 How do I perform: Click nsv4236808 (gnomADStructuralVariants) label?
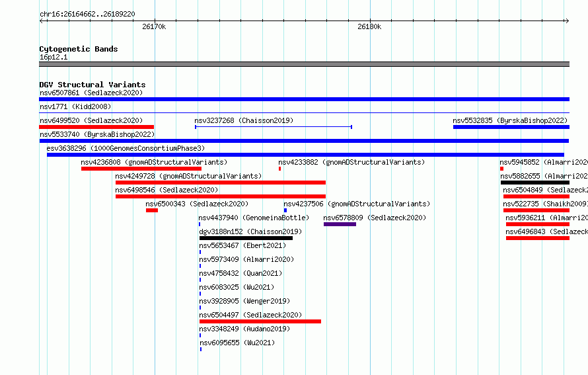click(154, 162)
